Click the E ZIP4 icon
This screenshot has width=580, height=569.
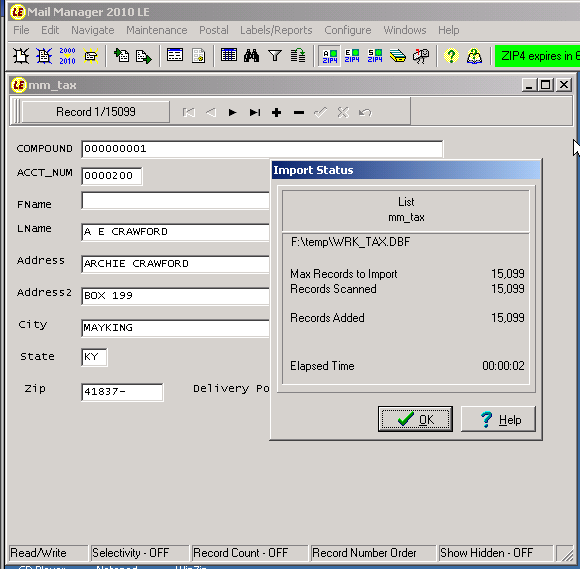pos(352,56)
